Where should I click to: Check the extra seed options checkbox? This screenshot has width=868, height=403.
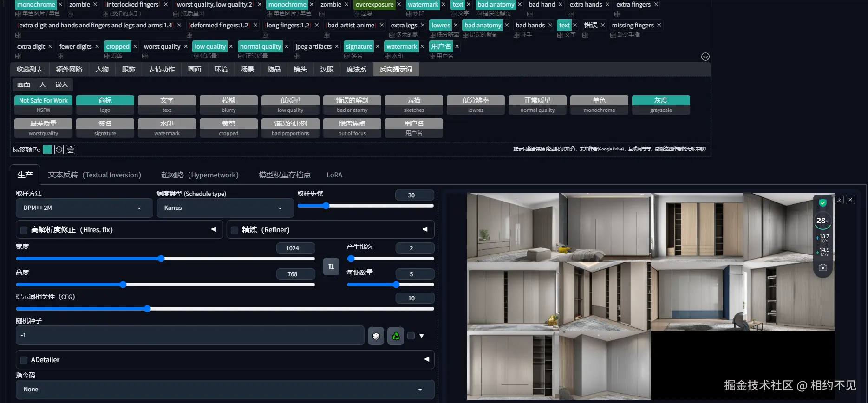(x=411, y=336)
